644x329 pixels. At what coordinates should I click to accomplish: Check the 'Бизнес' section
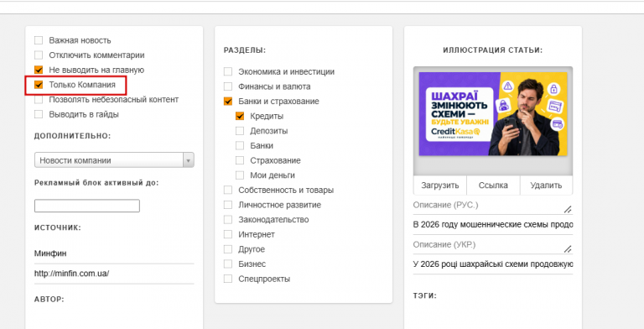tap(228, 264)
